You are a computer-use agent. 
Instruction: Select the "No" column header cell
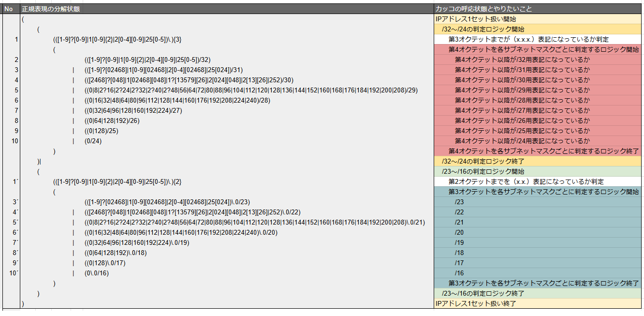(11, 9)
